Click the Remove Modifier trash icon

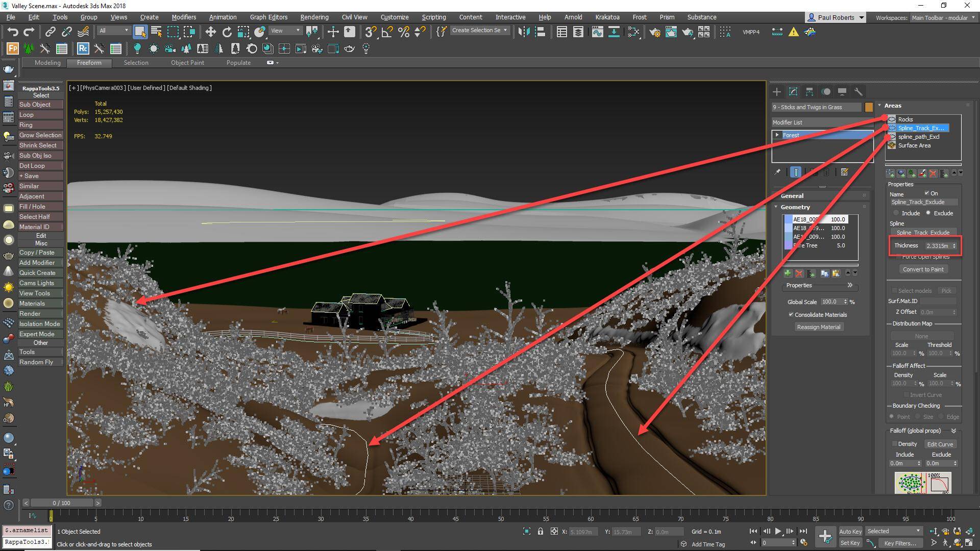click(x=827, y=172)
